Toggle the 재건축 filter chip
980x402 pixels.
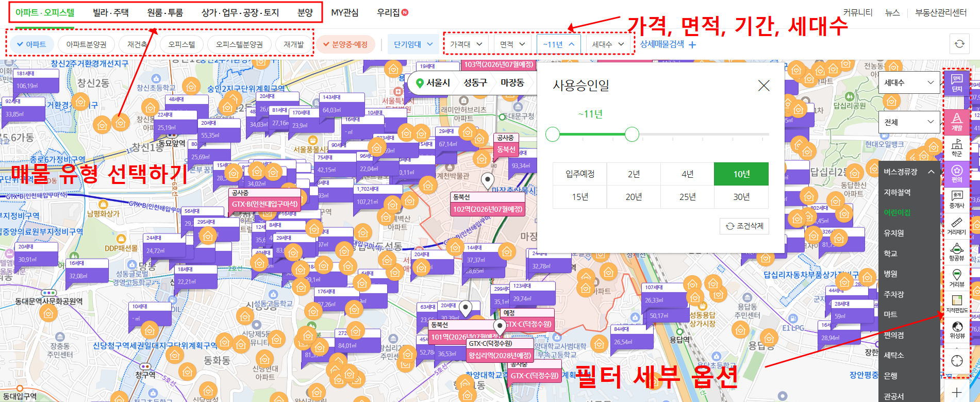pos(137,44)
